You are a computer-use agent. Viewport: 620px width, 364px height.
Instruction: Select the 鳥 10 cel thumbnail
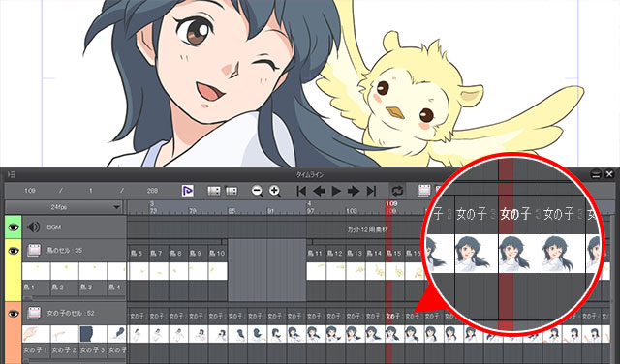(x=218, y=271)
